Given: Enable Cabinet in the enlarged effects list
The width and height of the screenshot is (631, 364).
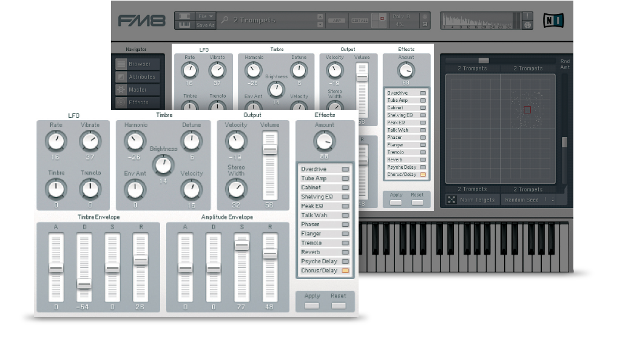Looking at the screenshot, I should (x=345, y=188).
